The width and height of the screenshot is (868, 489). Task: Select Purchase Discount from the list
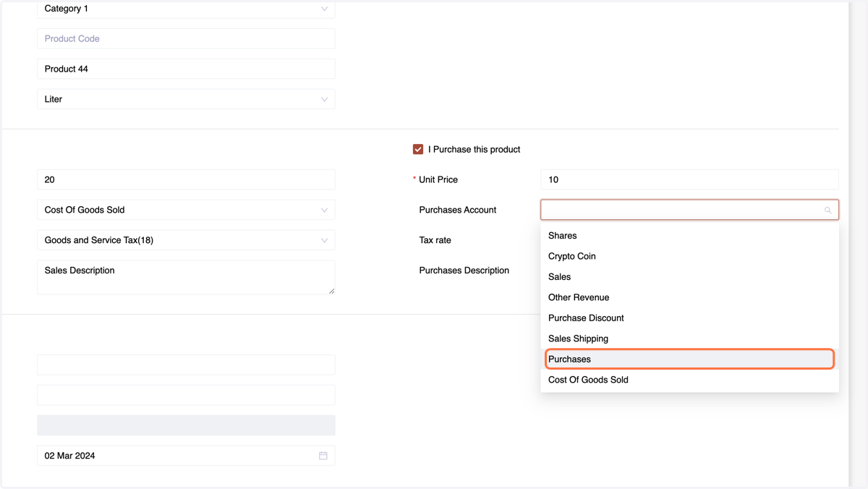point(689,318)
